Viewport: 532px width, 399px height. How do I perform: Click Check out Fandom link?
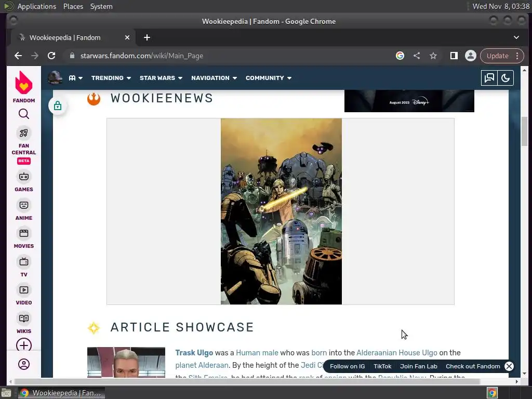point(473,366)
